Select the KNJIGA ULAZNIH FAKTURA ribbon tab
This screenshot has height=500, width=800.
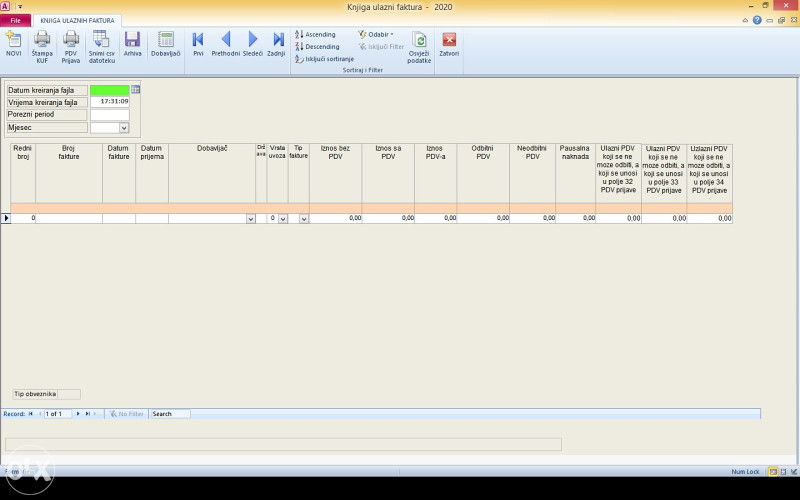78,20
